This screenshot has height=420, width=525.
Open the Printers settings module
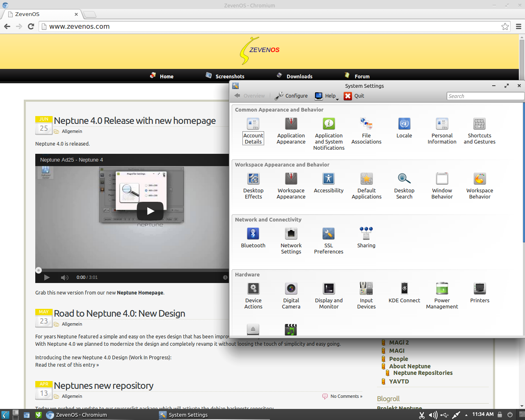pyautogui.click(x=479, y=292)
